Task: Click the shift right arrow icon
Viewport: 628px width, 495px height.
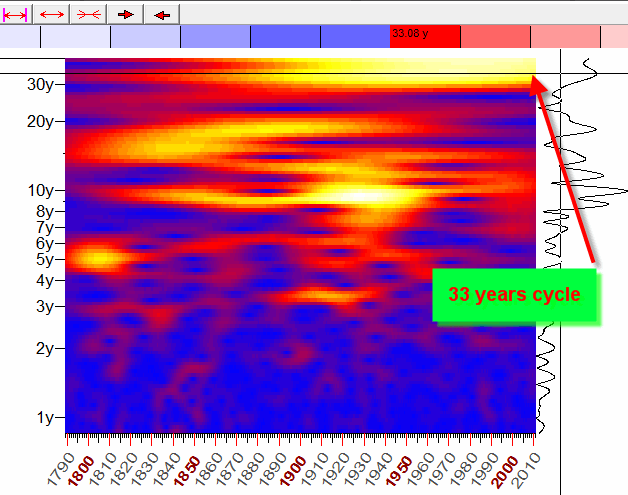Action: tap(125, 15)
